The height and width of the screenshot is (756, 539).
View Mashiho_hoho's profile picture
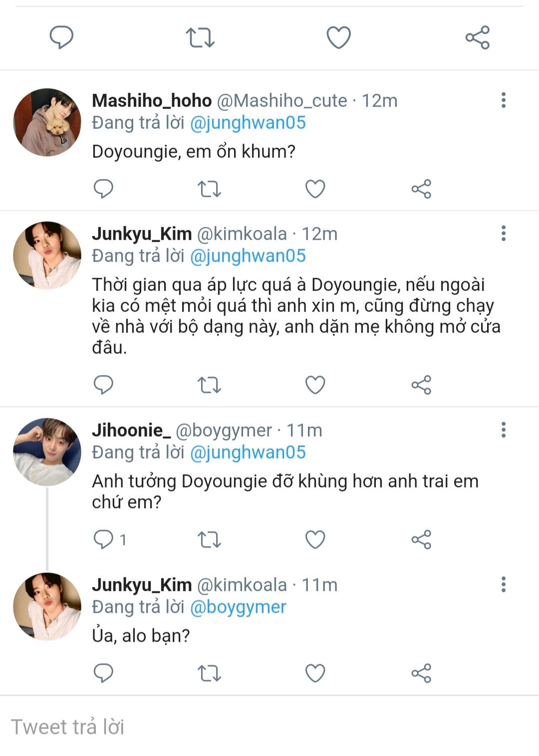(47, 123)
